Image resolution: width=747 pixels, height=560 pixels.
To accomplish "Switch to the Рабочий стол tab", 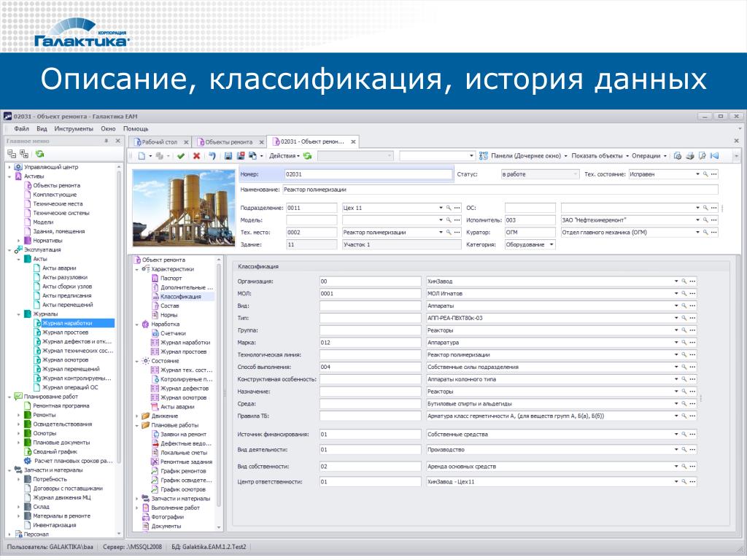I will tap(160, 142).
